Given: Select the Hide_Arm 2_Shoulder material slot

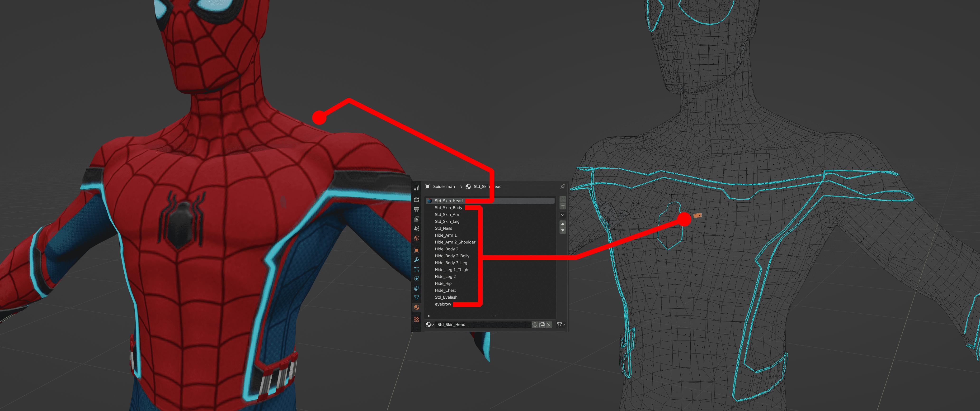Looking at the screenshot, I should (490, 242).
